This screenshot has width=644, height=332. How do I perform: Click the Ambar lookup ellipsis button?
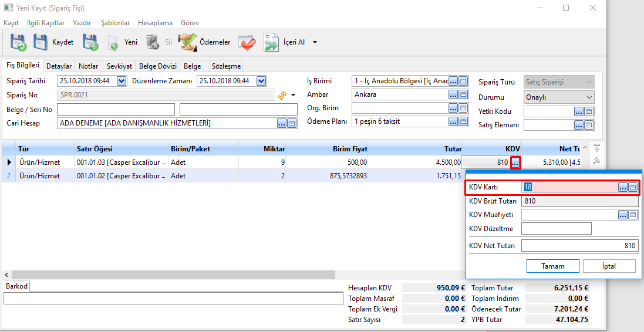click(x=453, y=94)
